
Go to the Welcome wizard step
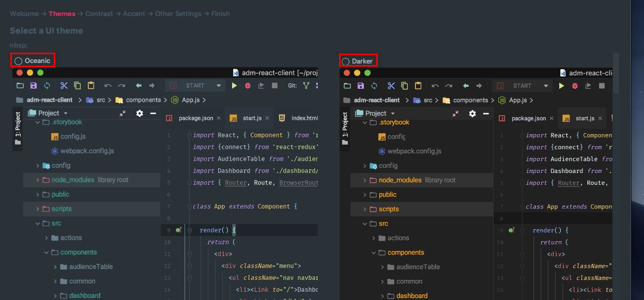point(24,13)
